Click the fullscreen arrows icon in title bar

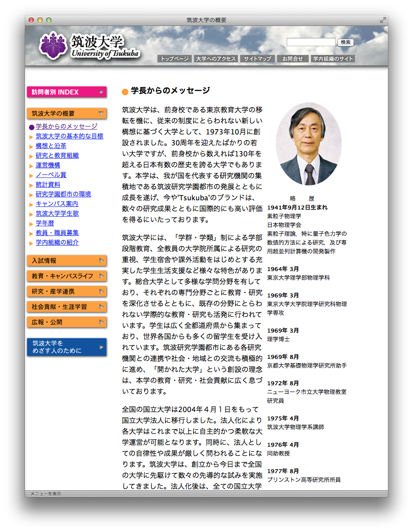383,20
